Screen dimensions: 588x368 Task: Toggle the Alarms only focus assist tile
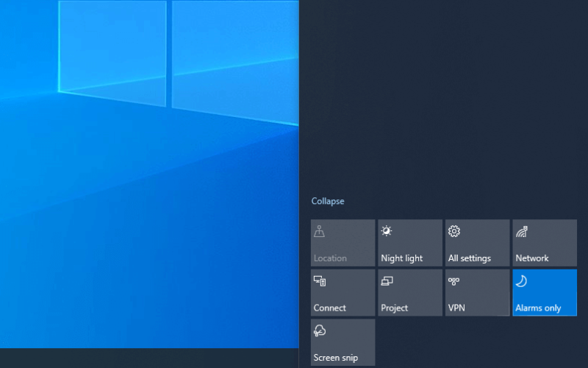point(545,292)
